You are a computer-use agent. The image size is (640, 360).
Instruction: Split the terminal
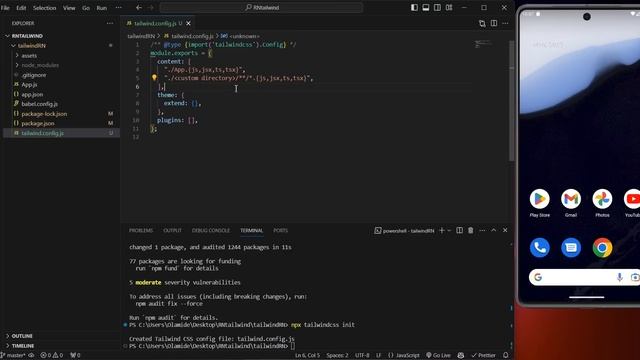click(460, 231)
